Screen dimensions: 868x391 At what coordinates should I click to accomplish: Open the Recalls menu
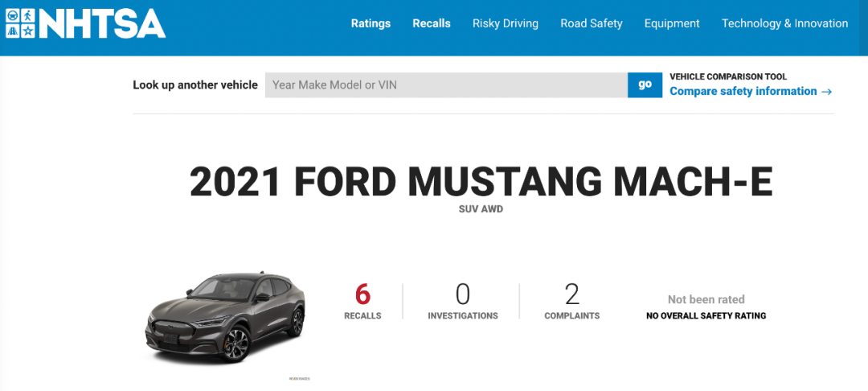click(x=432, y=24)
